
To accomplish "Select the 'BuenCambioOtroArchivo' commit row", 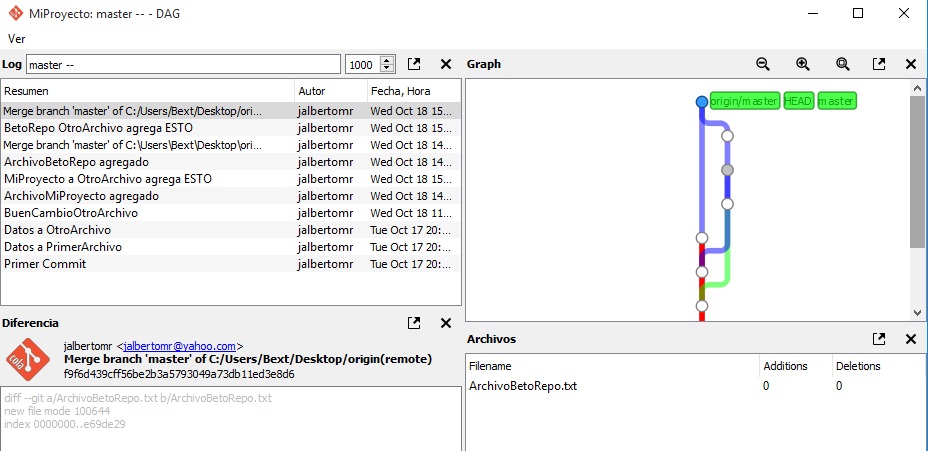I will [231, 212].
